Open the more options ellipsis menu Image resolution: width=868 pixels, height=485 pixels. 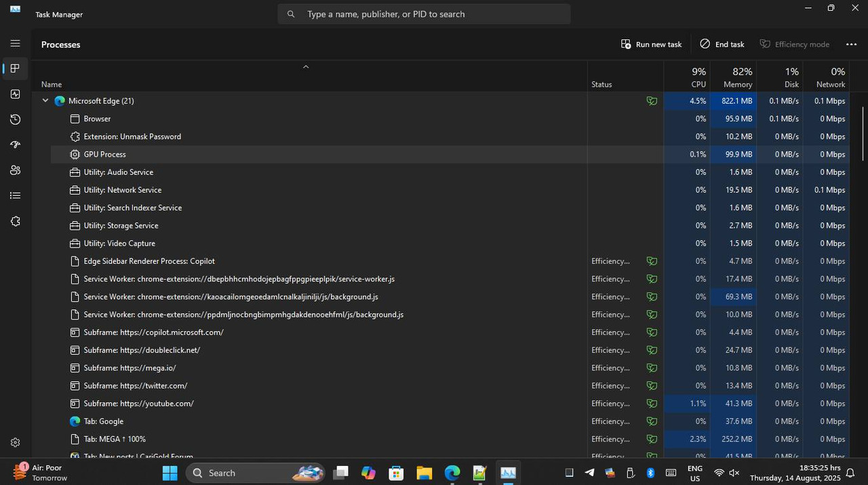[x=852, y=44]
